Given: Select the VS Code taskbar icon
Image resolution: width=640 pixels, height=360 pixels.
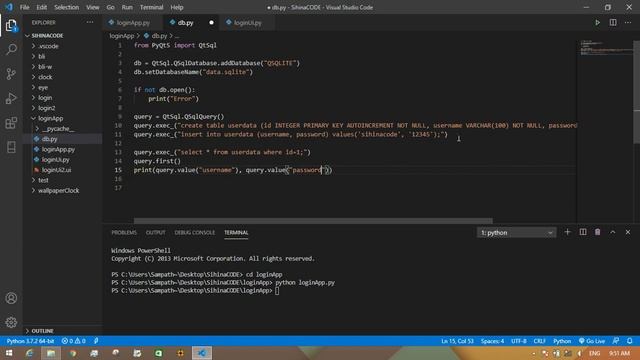Looking at the screenshot, I should tap(202, 353).
